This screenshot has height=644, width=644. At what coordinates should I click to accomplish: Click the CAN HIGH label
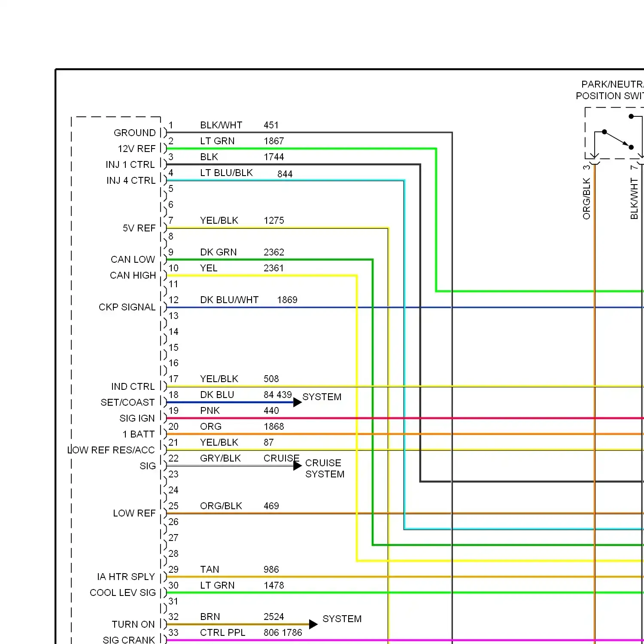[133, 275]
